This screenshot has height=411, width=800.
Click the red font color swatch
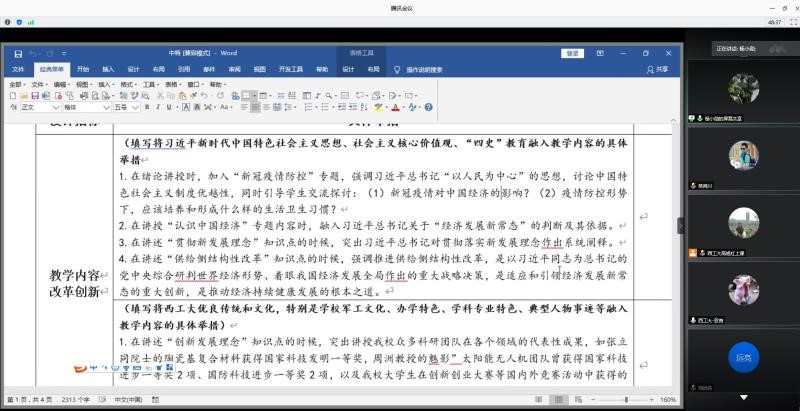[x=396, y=107]
